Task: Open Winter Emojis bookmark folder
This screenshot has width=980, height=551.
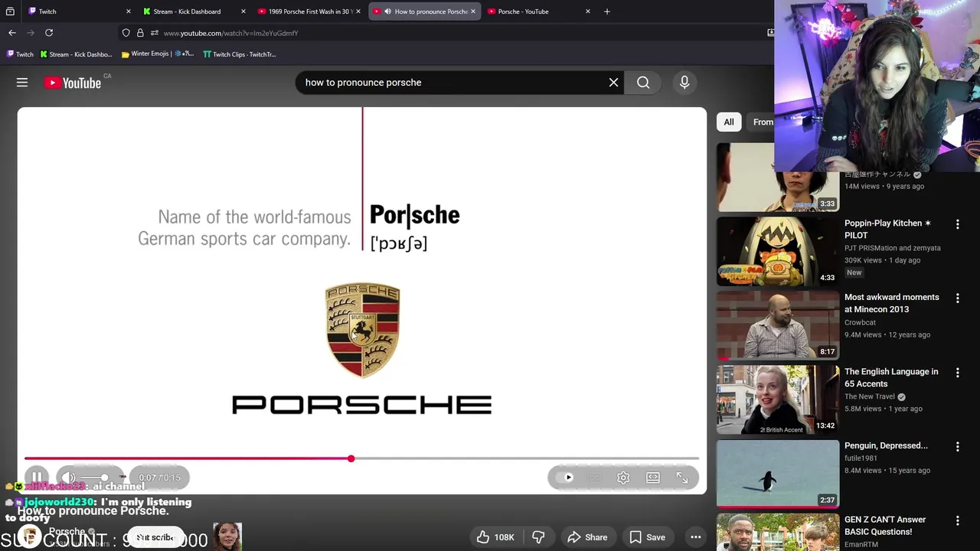Action: [158, 54]
